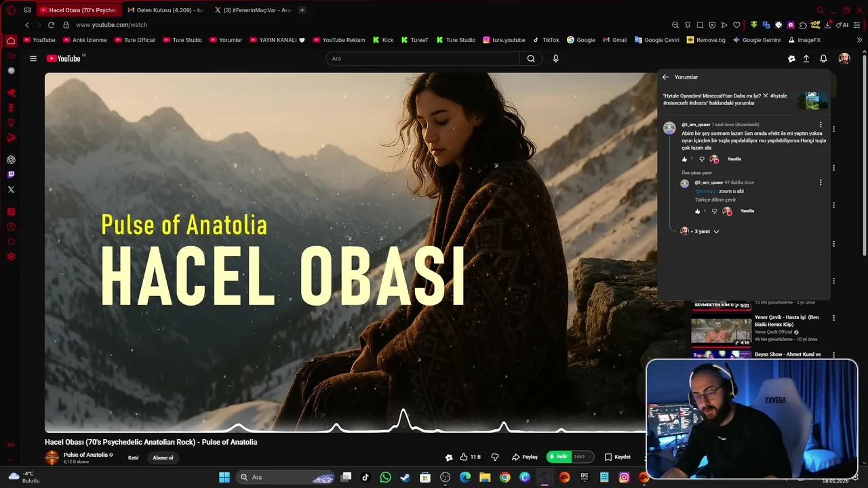Open ChatGPT icon in Opera sidebar
Image resolution: width=868 pixels, height=488 pixels.
[11, 160]
